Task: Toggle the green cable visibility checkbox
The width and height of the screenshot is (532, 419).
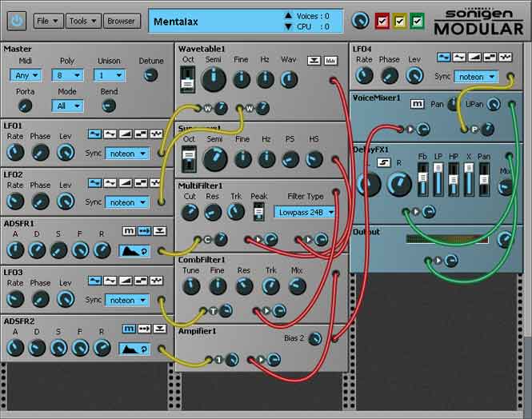Action: tap(417, 22)
